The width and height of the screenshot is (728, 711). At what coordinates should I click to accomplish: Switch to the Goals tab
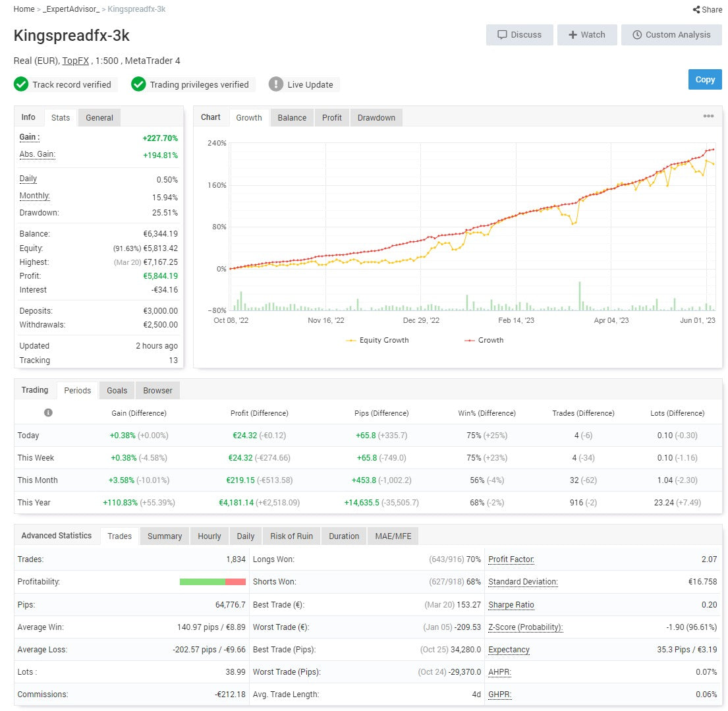pos(117,391)
